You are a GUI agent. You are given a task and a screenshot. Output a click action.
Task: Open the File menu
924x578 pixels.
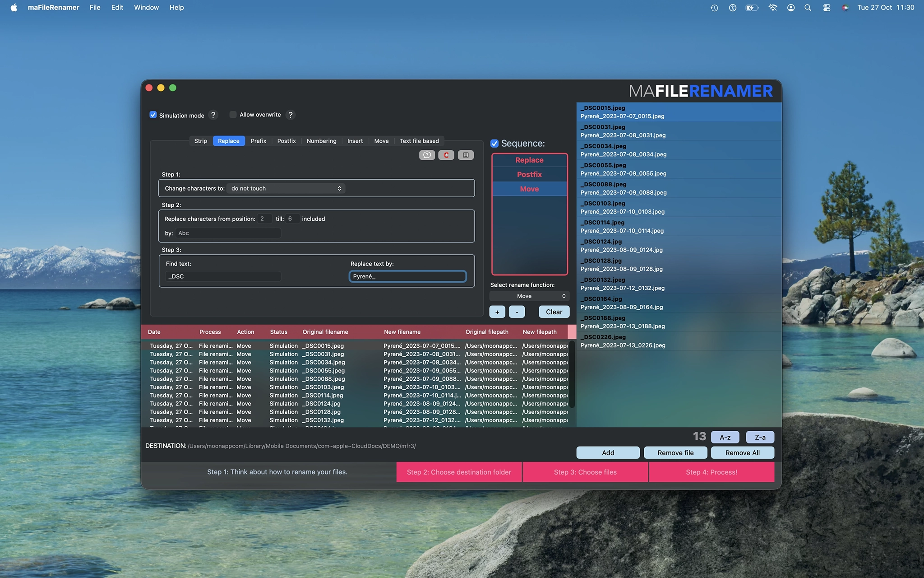pyautogui.click(x=95, y=8)
